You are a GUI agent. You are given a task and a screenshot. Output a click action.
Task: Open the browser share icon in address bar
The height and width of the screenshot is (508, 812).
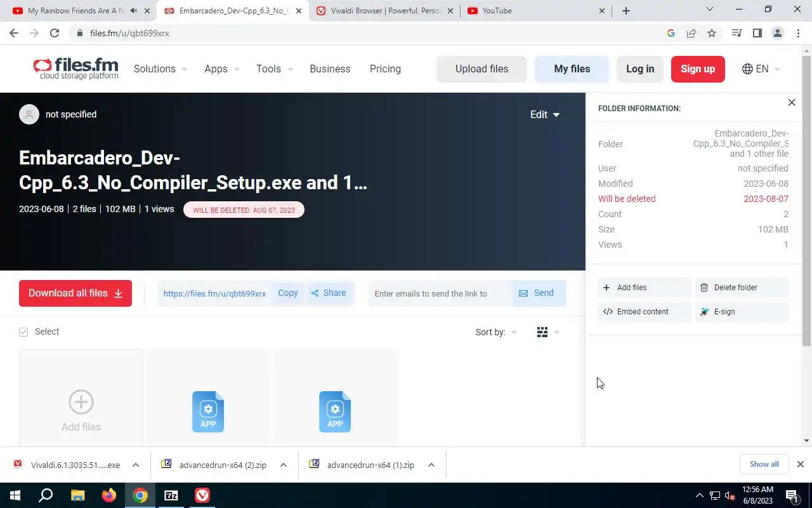(x=691, y=33)
